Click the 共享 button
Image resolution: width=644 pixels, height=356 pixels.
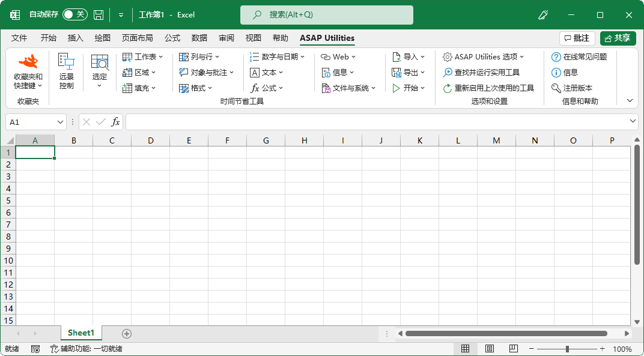(618, 37)
